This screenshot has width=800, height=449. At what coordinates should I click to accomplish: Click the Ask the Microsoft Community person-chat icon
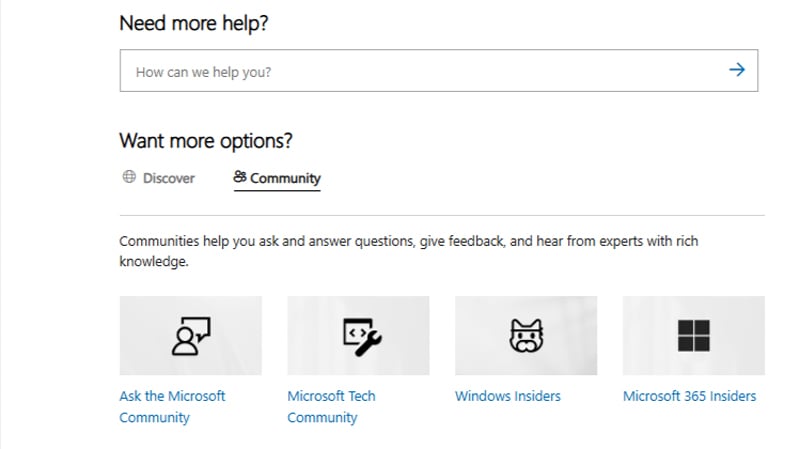tap(190, 336)
